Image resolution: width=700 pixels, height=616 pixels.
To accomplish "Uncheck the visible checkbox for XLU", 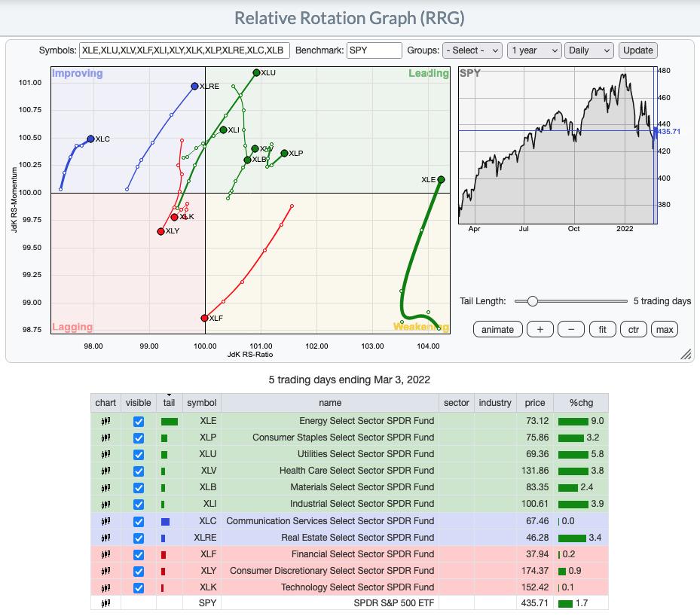I will click(139, 455).
